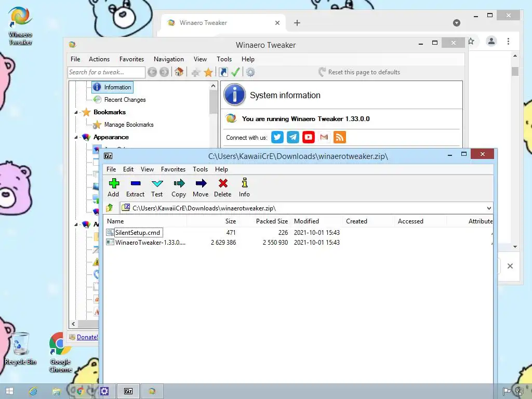Collapse the Bookmarks tree node
The height and width of the screenshot is (399, 532).
pos(76,112)
